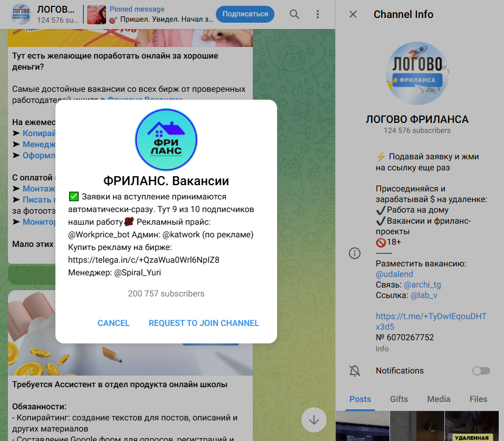Click Request to Join Channel
504x441 pixels.
[204, 323]
